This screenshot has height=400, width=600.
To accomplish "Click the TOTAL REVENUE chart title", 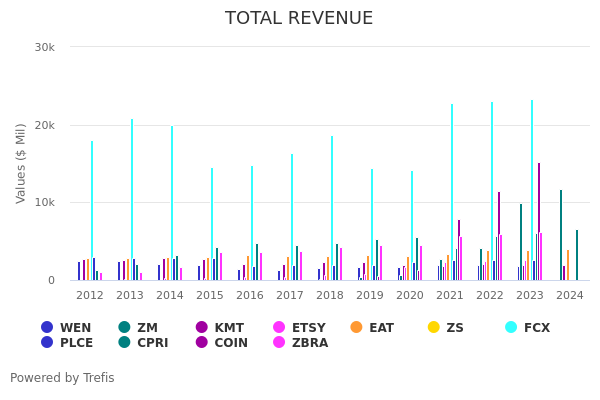I will click(x=299, y=18).
